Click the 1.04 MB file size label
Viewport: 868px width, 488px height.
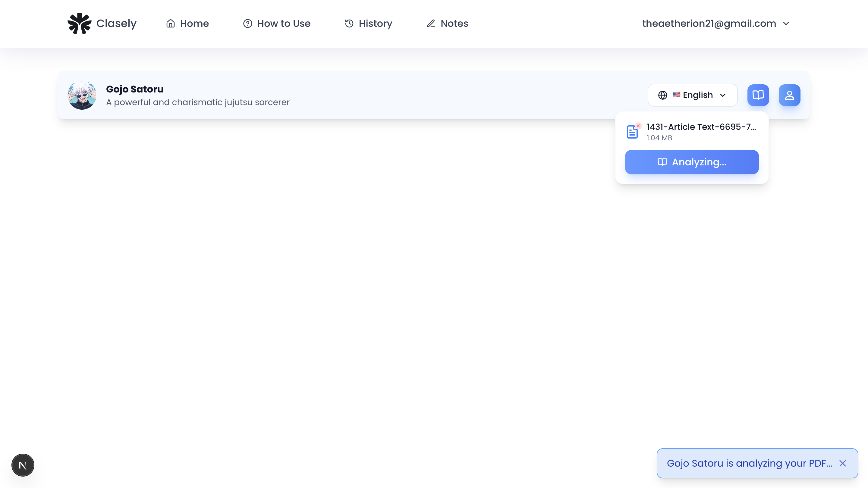tap(659, 138)
